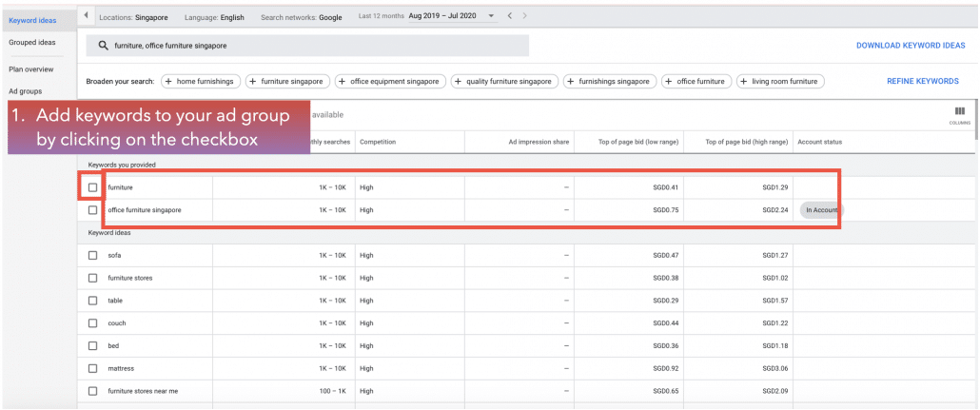Add 'home furnishings' suggestion chip
980x410 pixels.
pos(201,81)
